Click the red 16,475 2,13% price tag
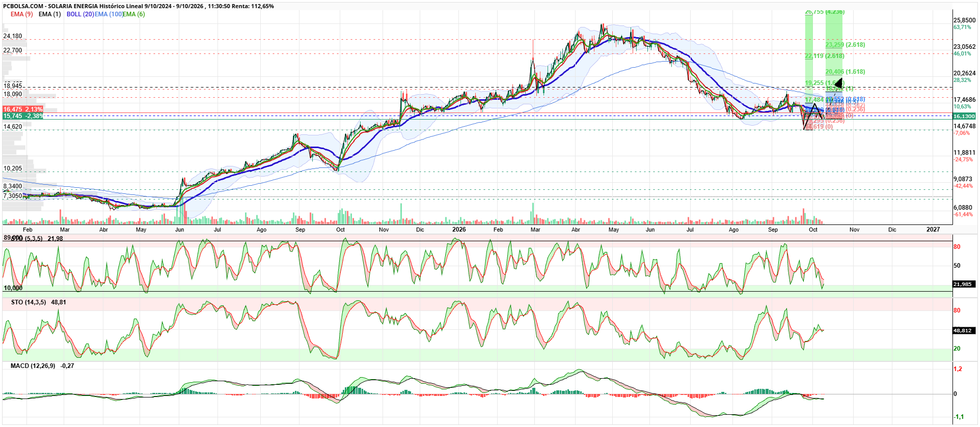Screen dimensions: 980x427 point(23,109)
